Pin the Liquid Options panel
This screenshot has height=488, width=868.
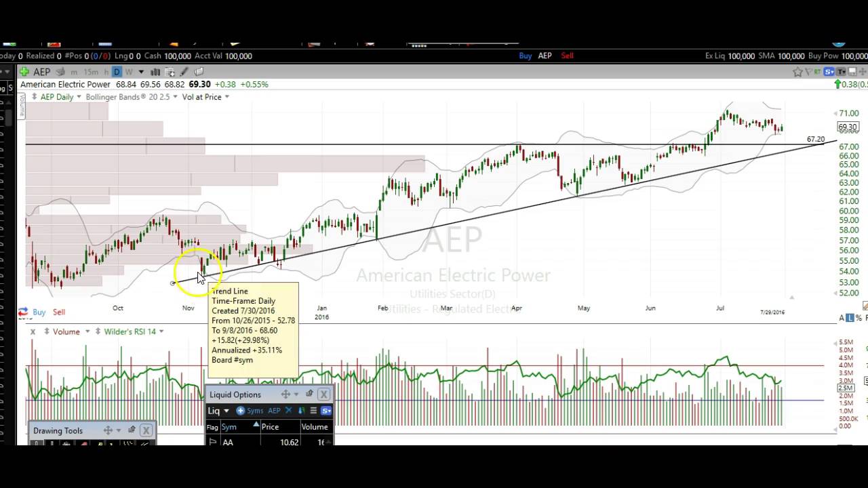click(x=309, y=393)
